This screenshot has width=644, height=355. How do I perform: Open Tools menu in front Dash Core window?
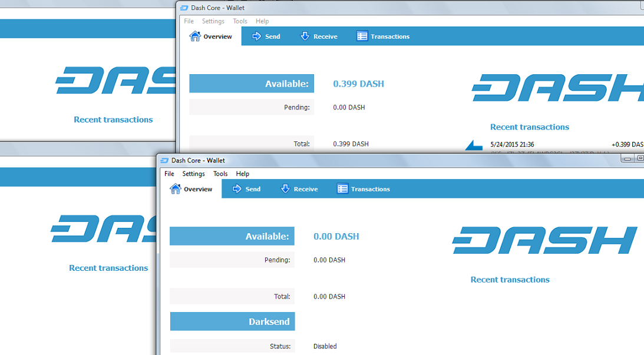(x=220, y=174)
